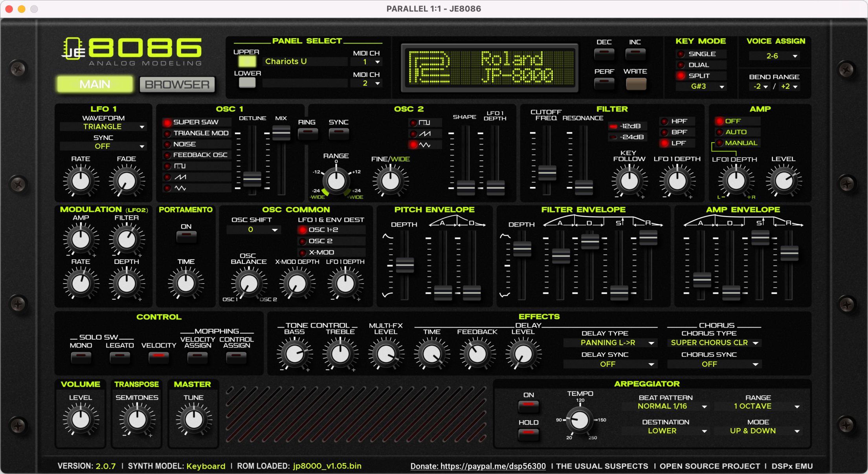
Task: Open the LFO 1 waveform dropdown
Action: click(103, 127)
